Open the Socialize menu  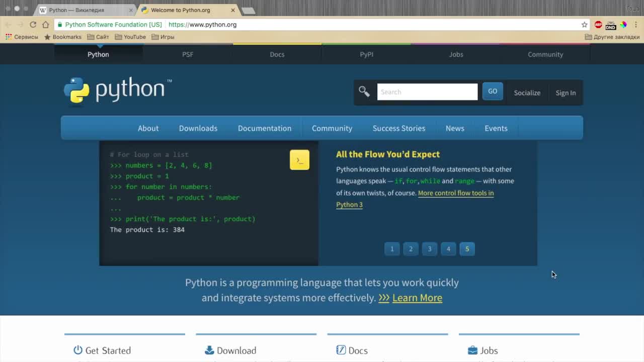[x=527, y=93]
